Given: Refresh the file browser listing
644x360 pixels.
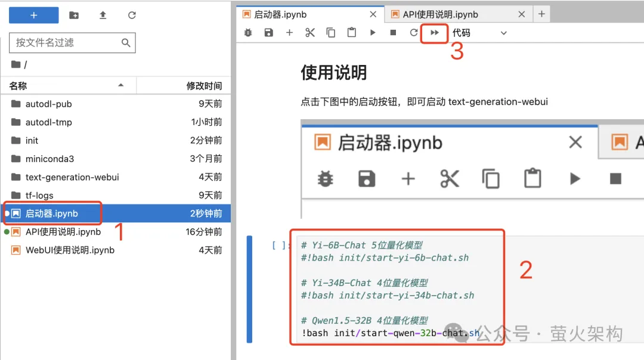Looking at the screenshot, I should click(x=131, y=14).
